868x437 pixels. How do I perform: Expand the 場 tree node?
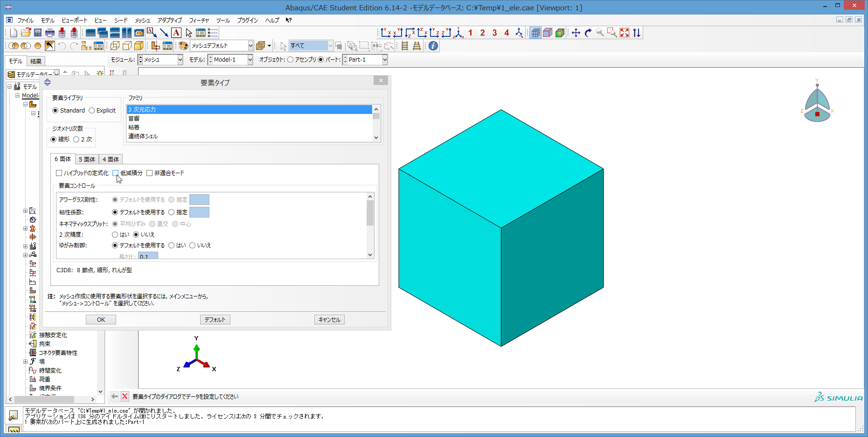25,361
